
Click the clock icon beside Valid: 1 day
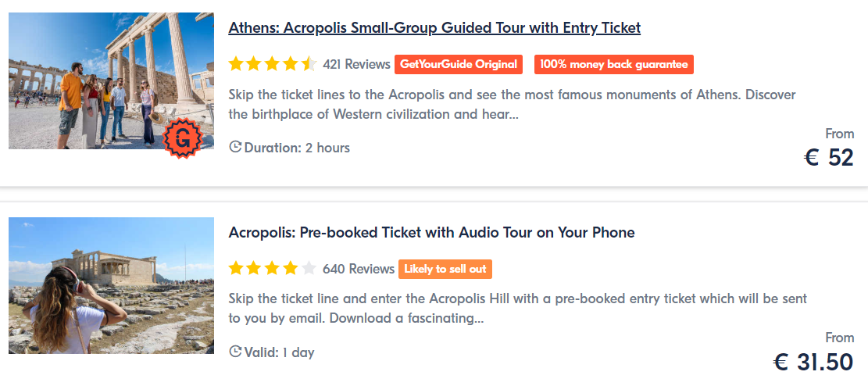pos(235,352)
